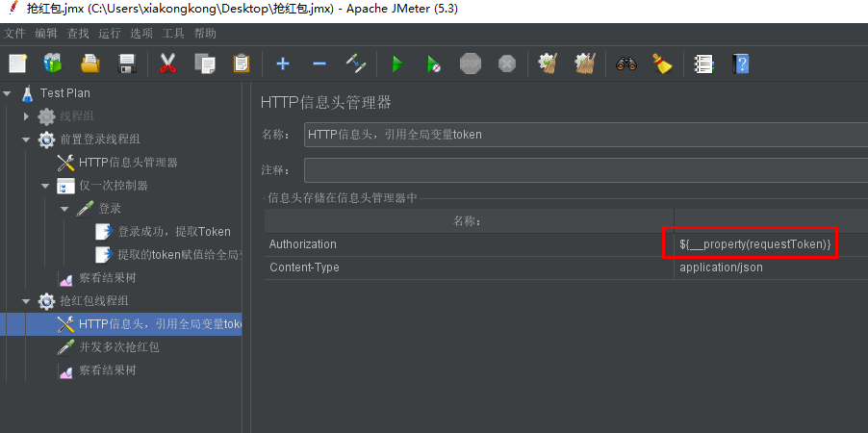The width and height of the screenshot is (868, 433).
Task: Open the Templates toolbar icon
Action: pyautogui.click(x=53, y=64)
